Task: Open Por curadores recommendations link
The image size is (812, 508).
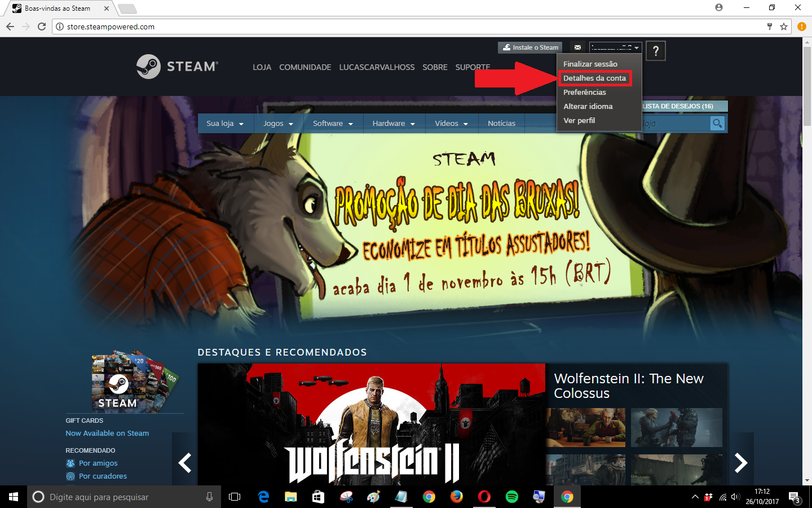Action: point(103,476)
